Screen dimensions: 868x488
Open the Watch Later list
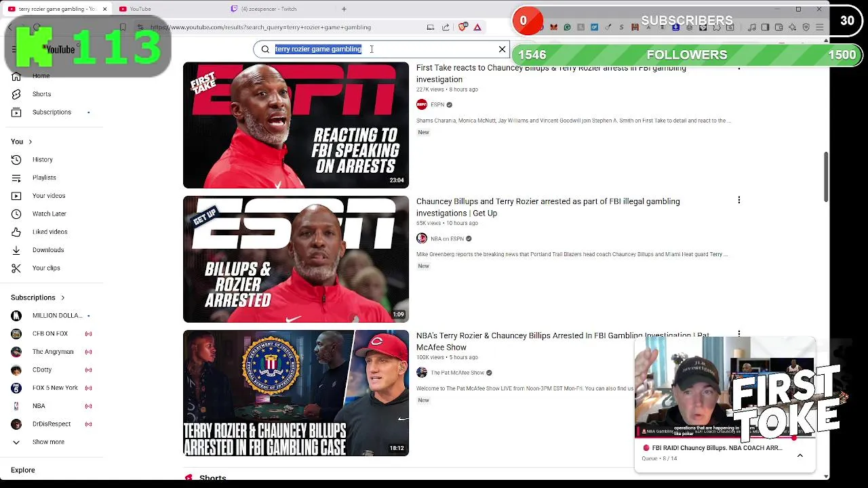coord(50,213)
